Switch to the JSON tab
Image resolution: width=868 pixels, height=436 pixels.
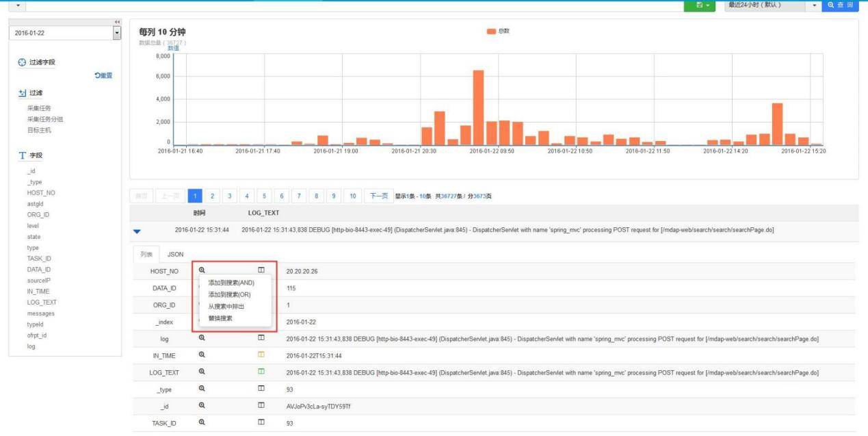coord(175,255)
